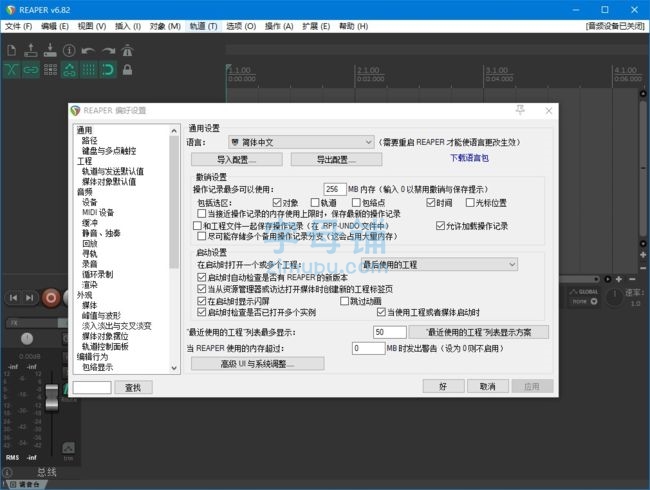Open the '编辑 (E)' menu
The height and width of the screenshot is (490, 650).
55,26
